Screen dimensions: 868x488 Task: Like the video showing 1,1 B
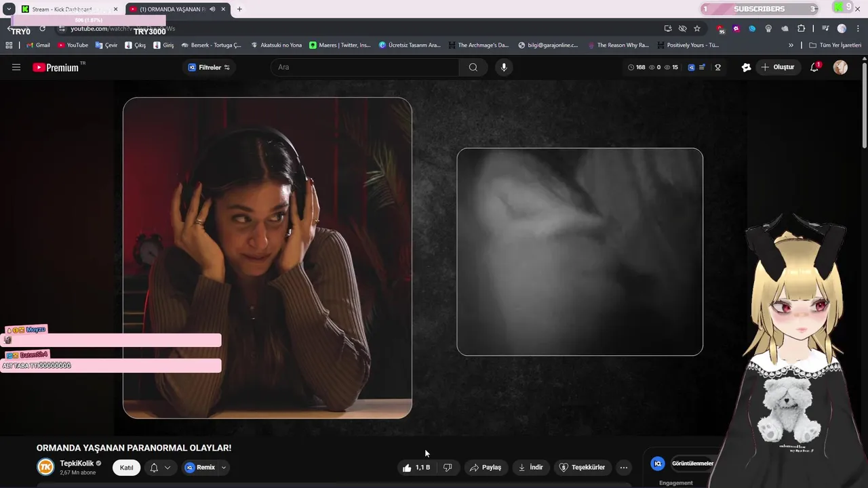pyautogui.click(x=416, y=468)
